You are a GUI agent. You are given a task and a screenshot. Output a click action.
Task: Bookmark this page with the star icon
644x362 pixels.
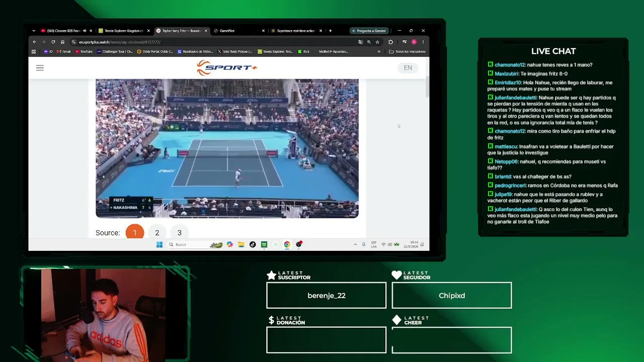click(377, 42)
